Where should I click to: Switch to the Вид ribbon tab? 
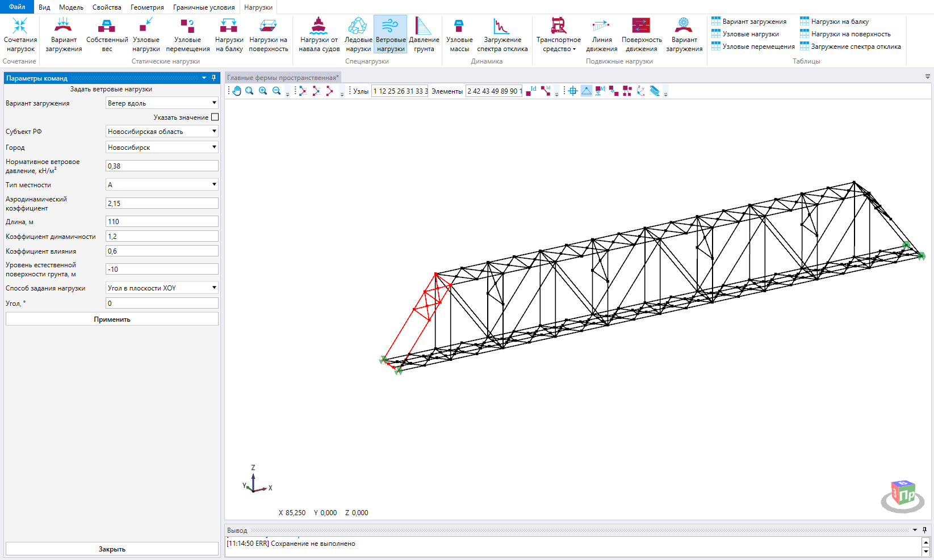(x=44, y=7)
